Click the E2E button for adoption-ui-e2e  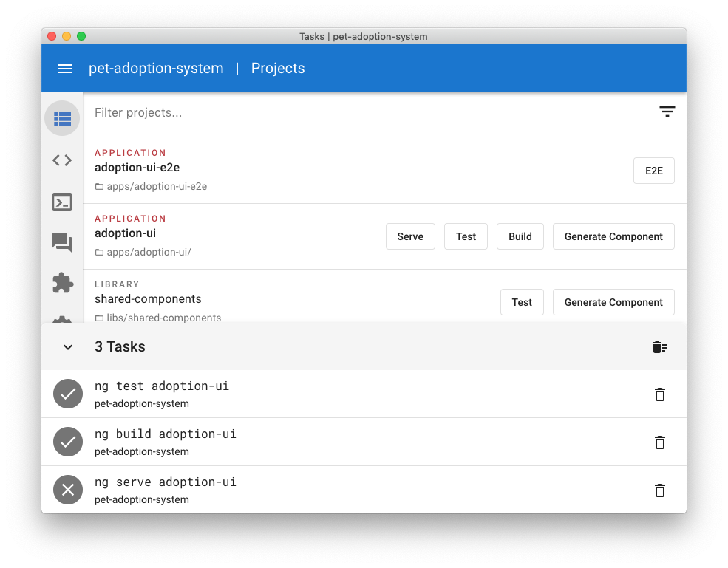tap(653, 171)
